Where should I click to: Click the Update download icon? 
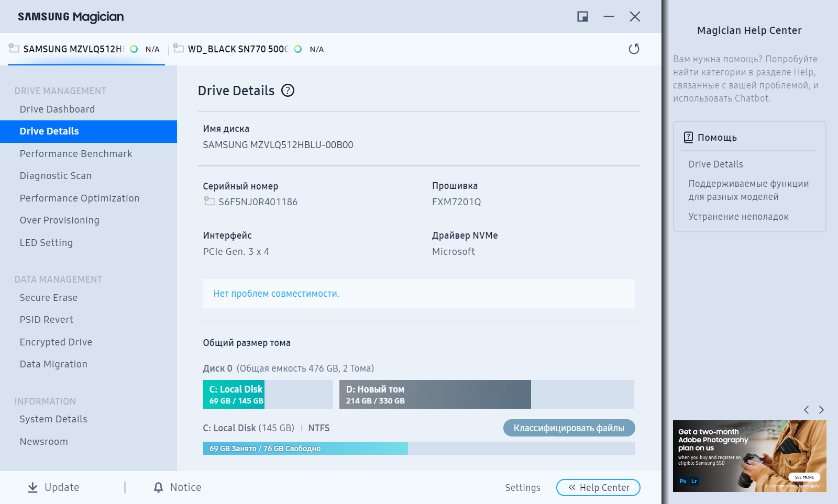(x=32, y=487)
